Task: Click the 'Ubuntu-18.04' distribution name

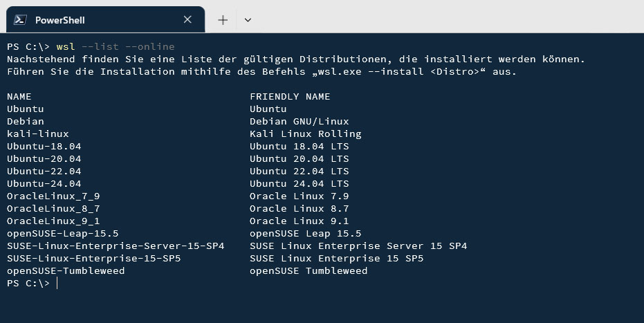Action: pyautogui.click(x=44, y=146)
